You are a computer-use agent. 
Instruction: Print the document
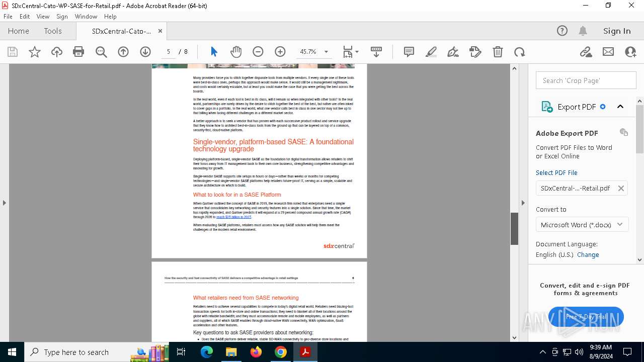tap(78, 52)
